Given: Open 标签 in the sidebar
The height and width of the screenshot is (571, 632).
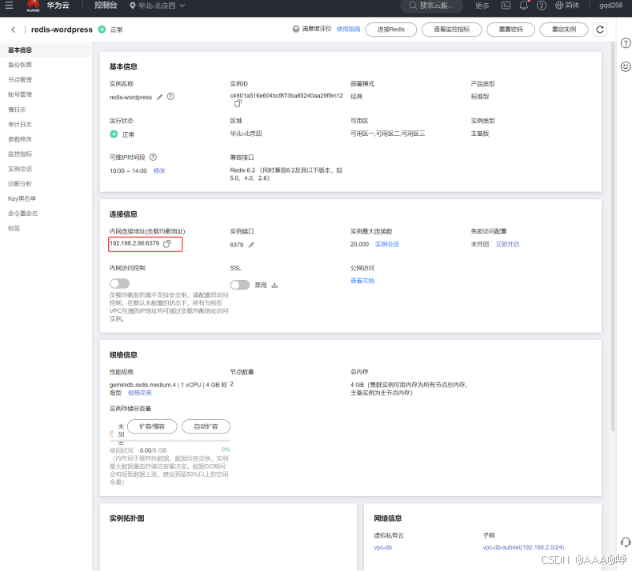Looking at the screenshot, I should (14, 228).
